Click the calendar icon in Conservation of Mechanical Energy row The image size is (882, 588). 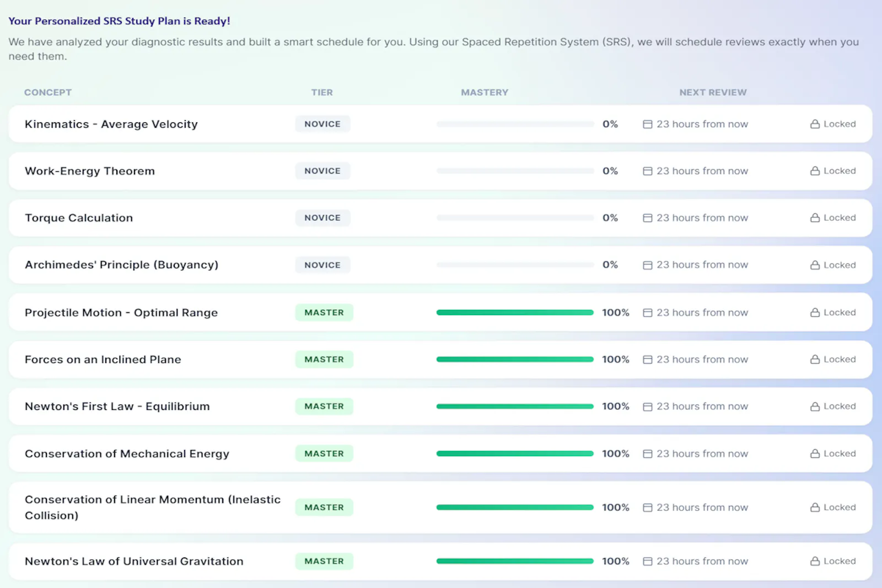click(x=648, y=454)
